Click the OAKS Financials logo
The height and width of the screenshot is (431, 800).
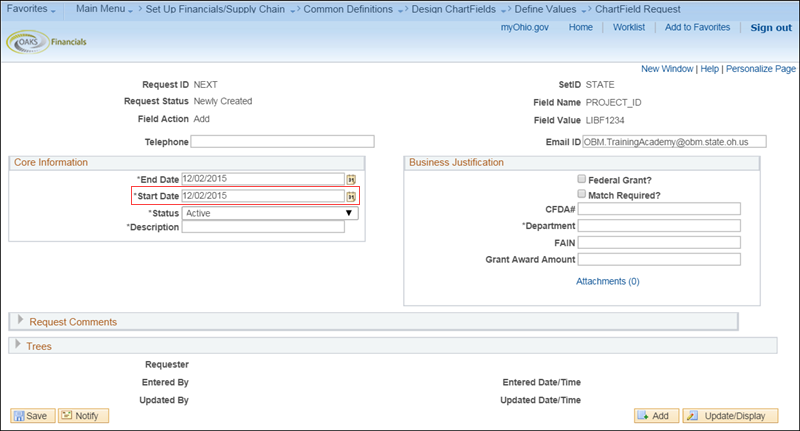point(48,42)
